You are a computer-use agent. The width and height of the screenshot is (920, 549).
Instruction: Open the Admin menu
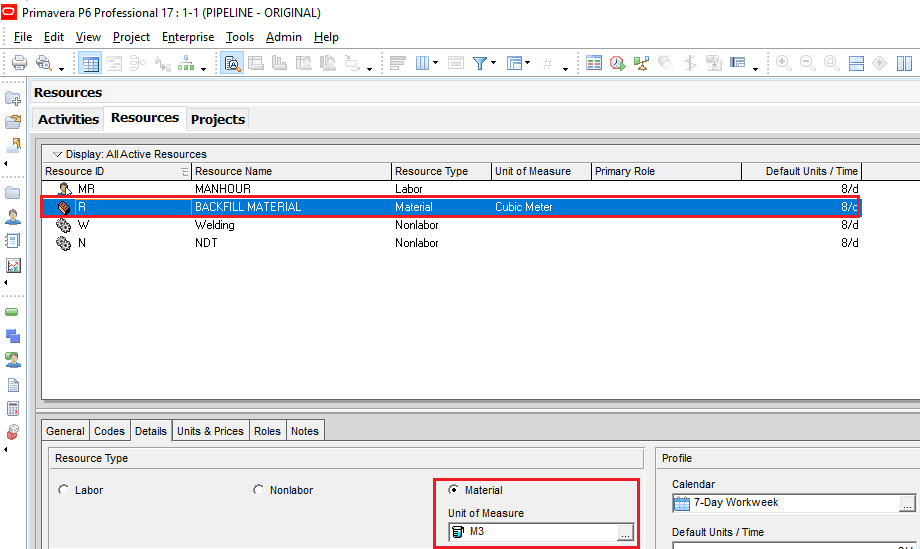(x=283, y=37)
